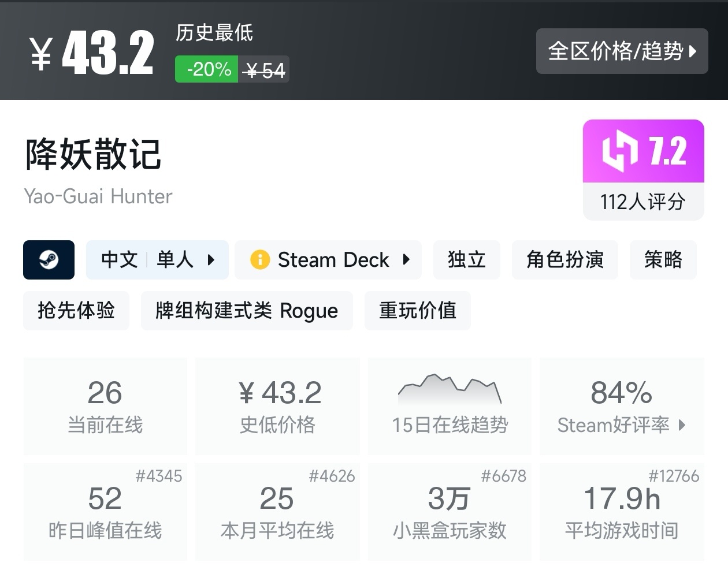Viewport: 728px width, 566px height.
Task: Tap the rank #12766 label
Action: tap(674, 476)
